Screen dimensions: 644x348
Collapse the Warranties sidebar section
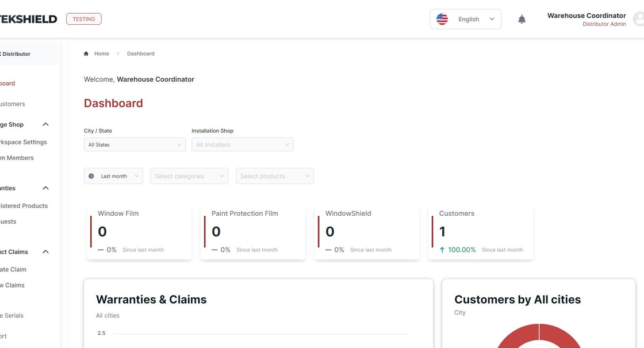(45, 188)
